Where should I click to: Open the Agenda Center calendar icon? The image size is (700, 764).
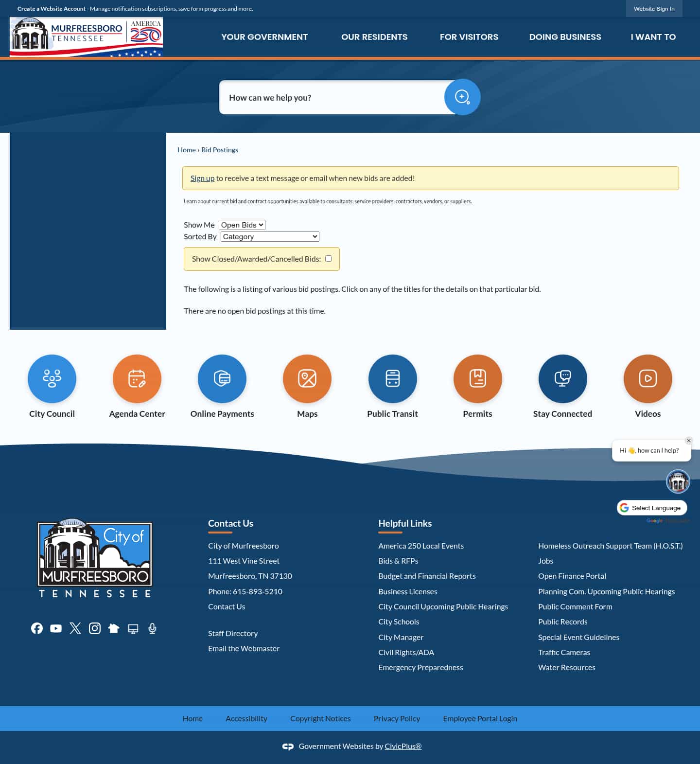click(137, 378)
